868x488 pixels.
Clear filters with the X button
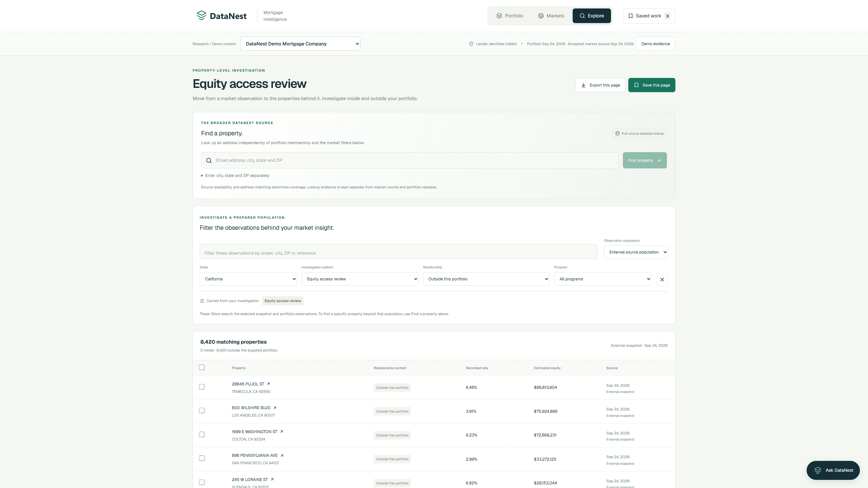coord(662,279)
